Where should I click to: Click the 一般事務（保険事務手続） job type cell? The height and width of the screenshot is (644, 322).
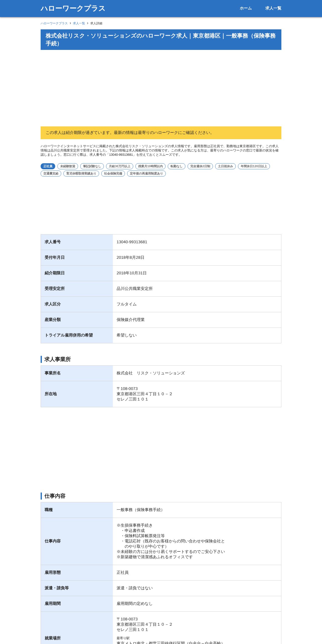[x=197, y=510]
